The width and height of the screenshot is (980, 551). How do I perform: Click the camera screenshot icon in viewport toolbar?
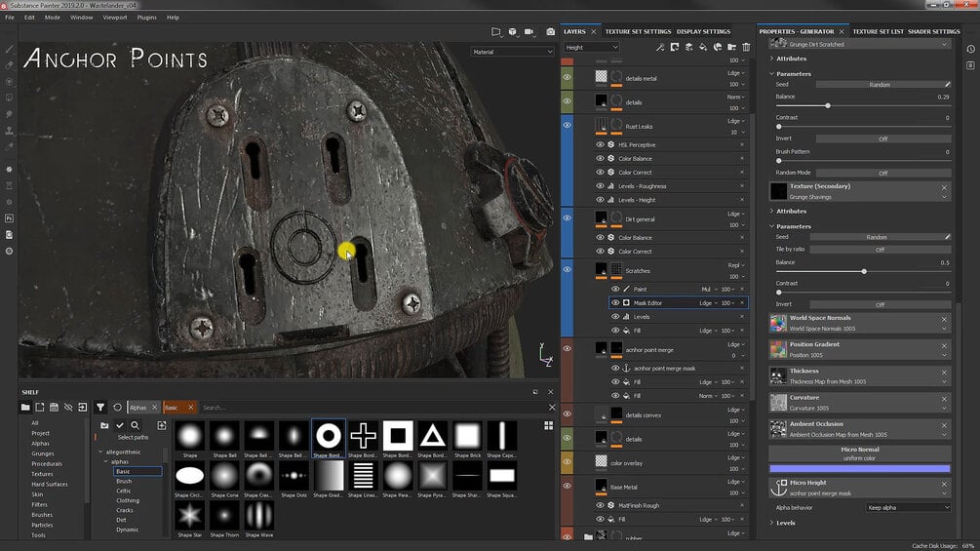pyautogui.click(x=551, y=31)
